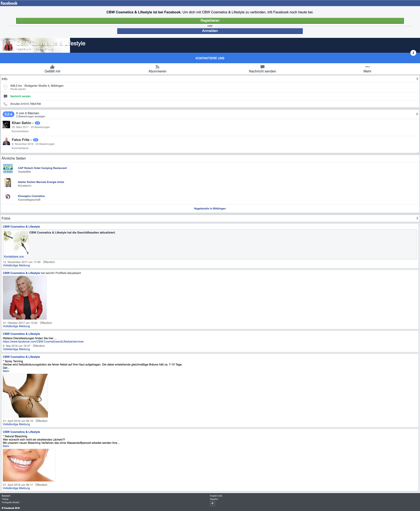
Task: Open the white orchid post image
Action: pos(16,243)
